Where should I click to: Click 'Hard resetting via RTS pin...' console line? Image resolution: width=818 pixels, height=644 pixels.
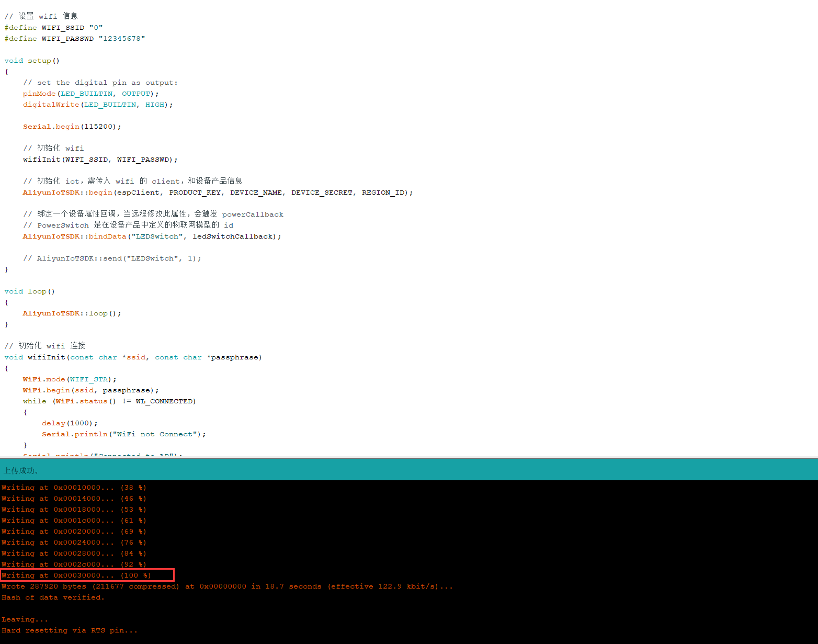(x=70, y=630)
